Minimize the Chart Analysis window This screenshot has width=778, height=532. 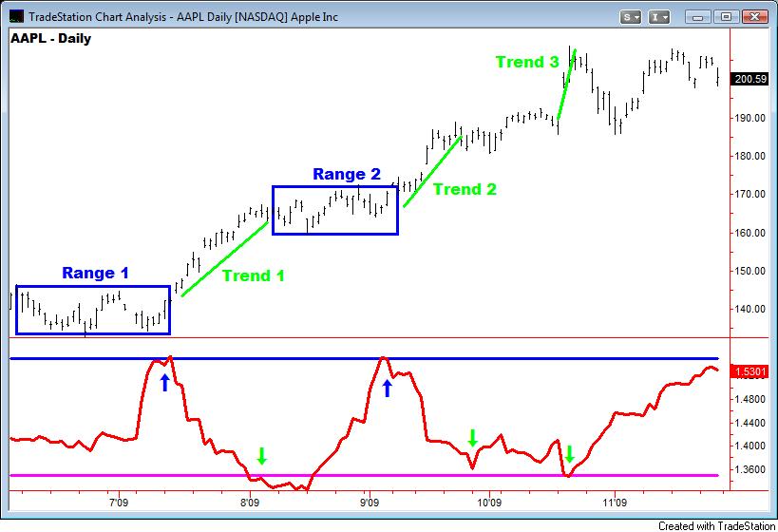(698, 17)
